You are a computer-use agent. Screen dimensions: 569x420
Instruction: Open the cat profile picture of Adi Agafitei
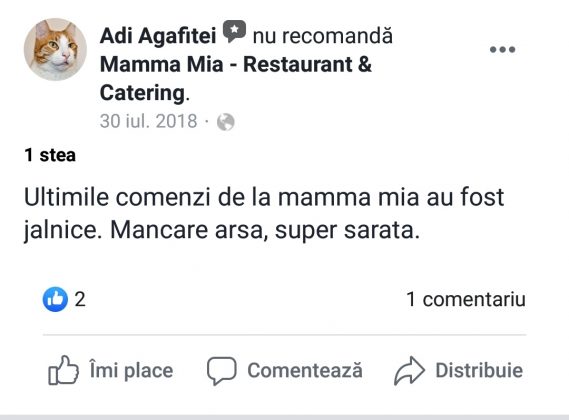55,49
